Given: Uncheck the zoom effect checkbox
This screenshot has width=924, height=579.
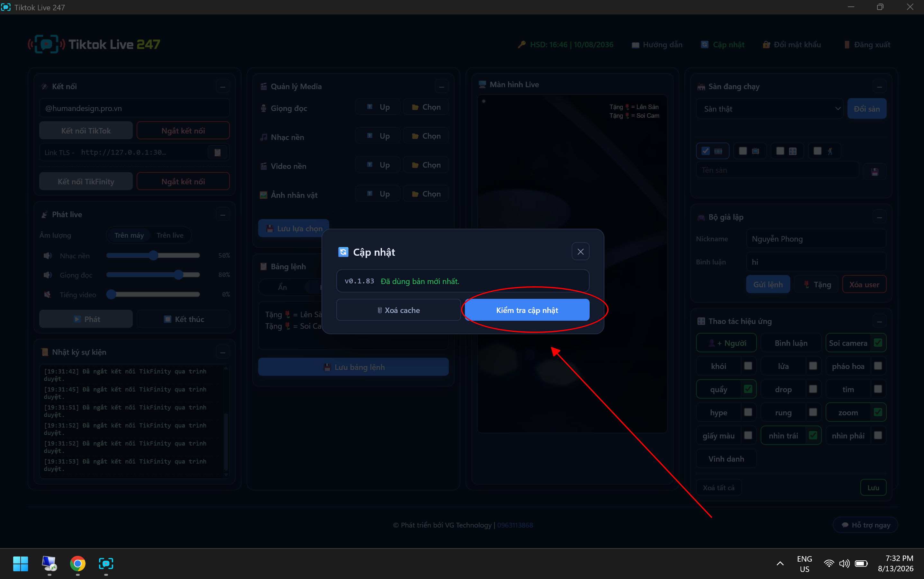Looking at the screenshot, I should pos(878,412).
